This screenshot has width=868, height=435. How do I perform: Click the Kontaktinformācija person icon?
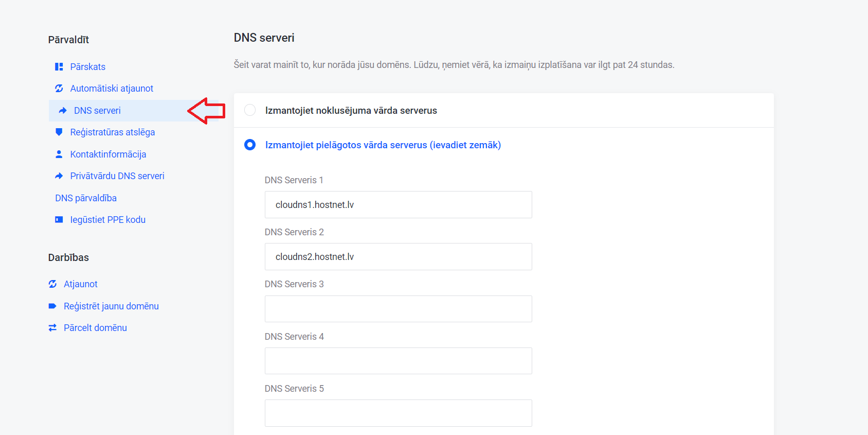click(x=59, y=154)
